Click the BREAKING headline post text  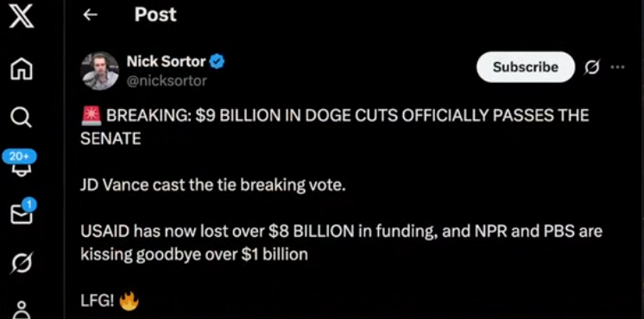pyautogui.click(x=335, y=127)
